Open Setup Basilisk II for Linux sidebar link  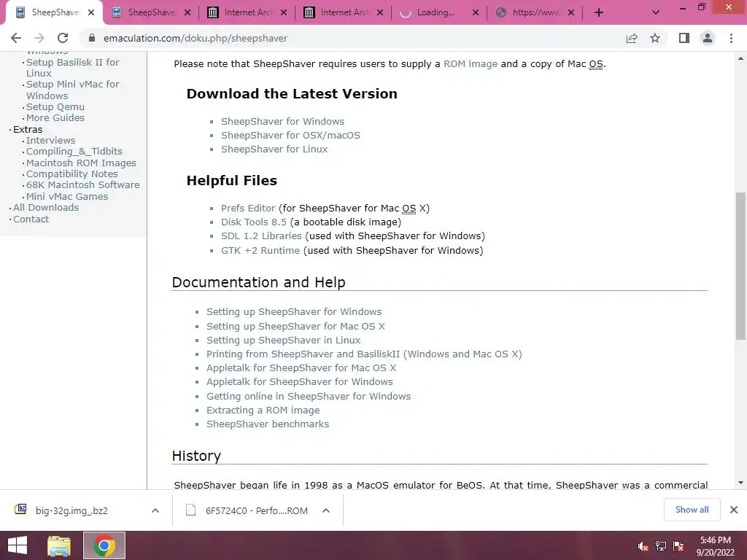pyautogui.click(x=72, y=68)
